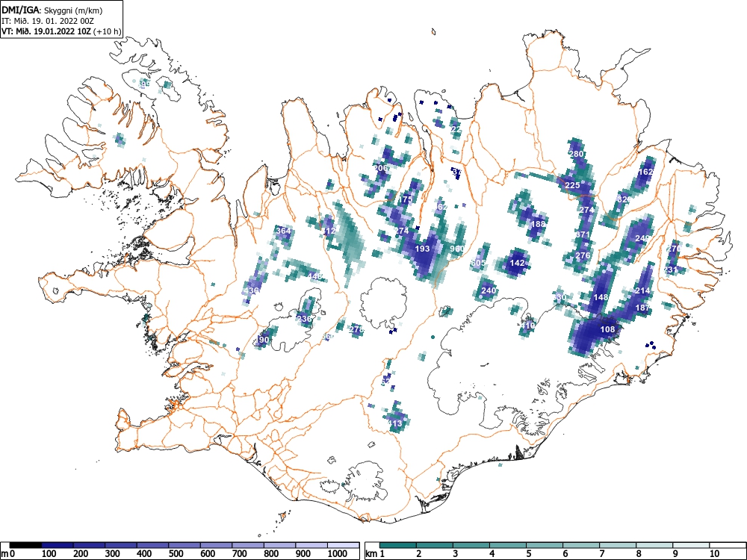This screenshot has width=747, height=560.
Task: Click the '9' label on the km scale
Action: point(675,554)
